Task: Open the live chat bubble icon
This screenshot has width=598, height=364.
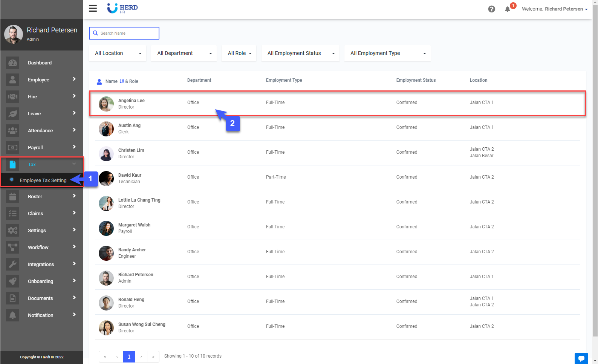Action: click(581, 358)
